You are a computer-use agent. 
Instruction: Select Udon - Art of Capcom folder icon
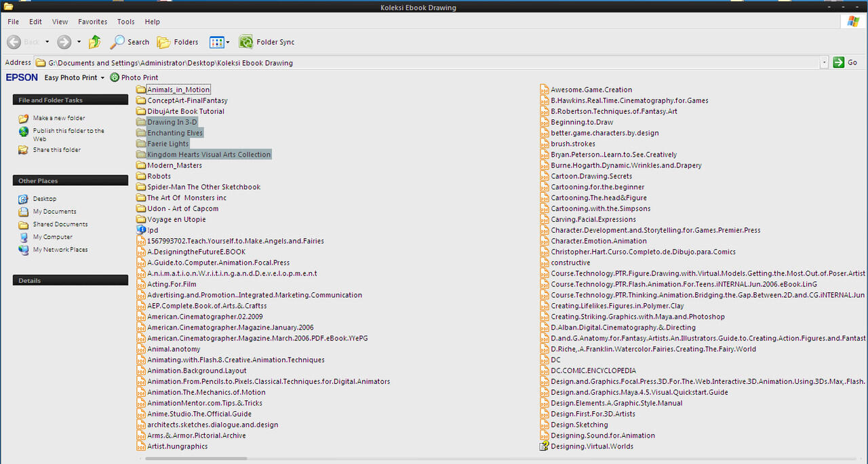click(x=141, y=209)
